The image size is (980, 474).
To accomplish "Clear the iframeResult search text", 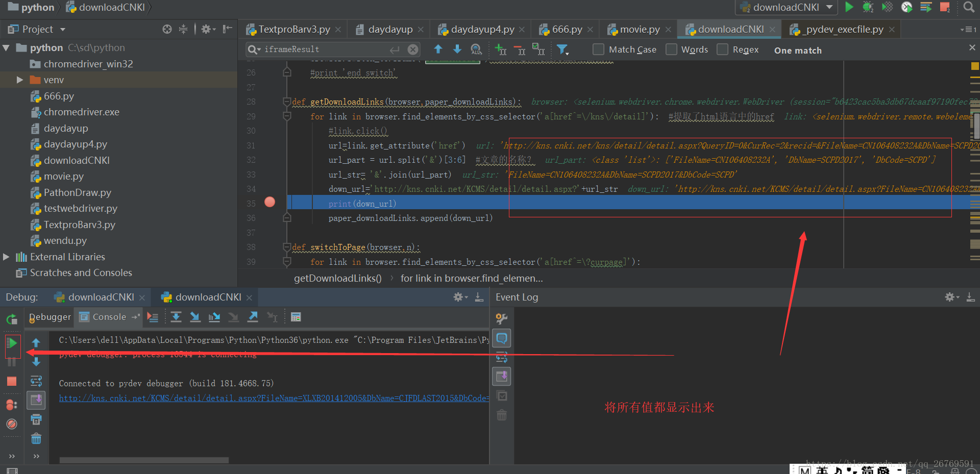I will pos(413,49).
